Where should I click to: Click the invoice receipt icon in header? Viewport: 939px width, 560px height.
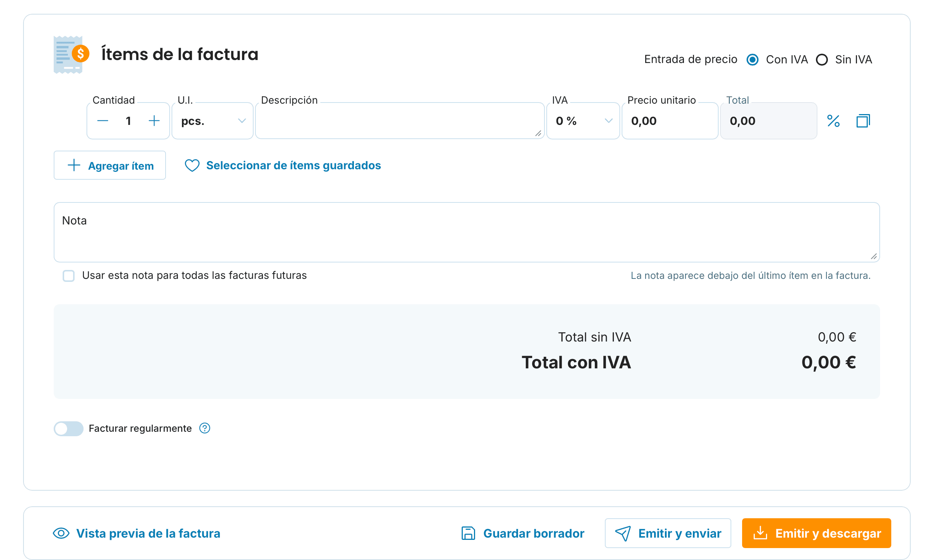point(71,55)
